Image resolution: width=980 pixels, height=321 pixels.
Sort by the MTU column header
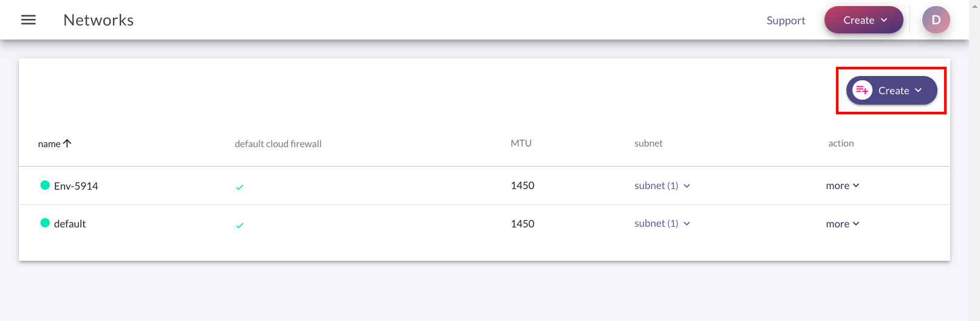pos(521,143)
